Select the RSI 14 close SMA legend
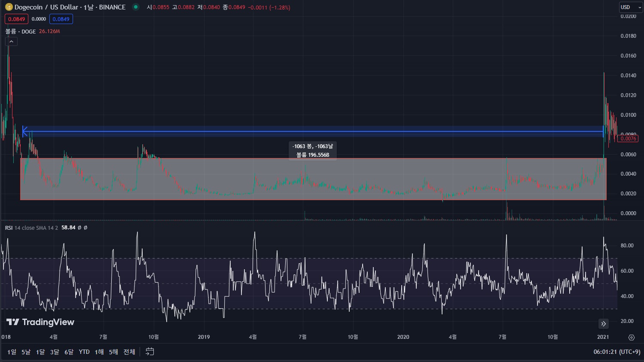Image resolution: width=644 pixels, height=362 pixels. 31,228
